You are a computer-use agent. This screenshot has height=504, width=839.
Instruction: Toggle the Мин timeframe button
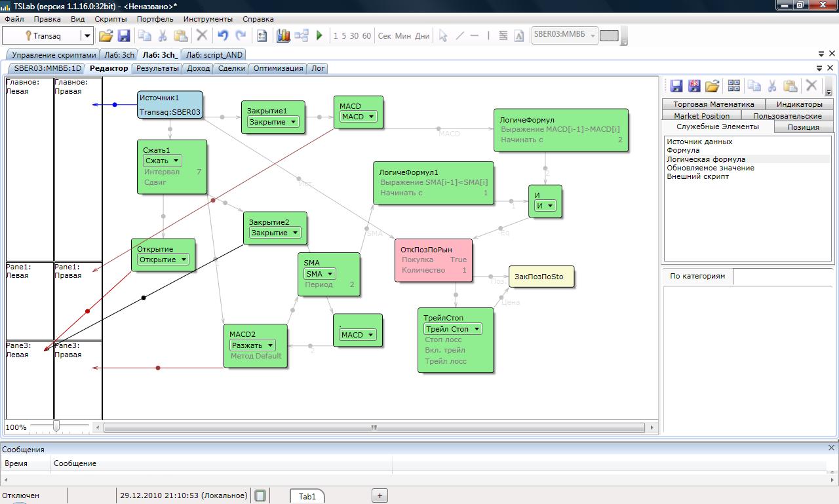[x=403, y=36]
